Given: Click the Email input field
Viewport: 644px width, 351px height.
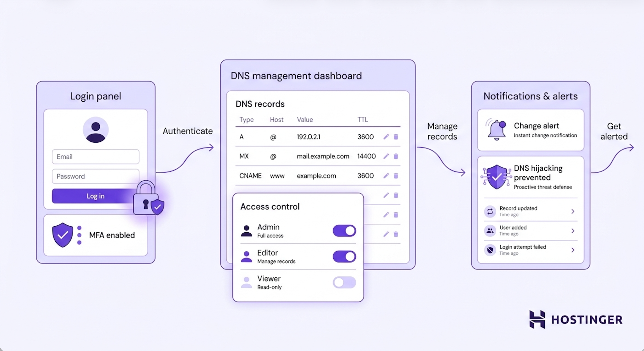Looking at the screenshot, I should tap(96, 156).
